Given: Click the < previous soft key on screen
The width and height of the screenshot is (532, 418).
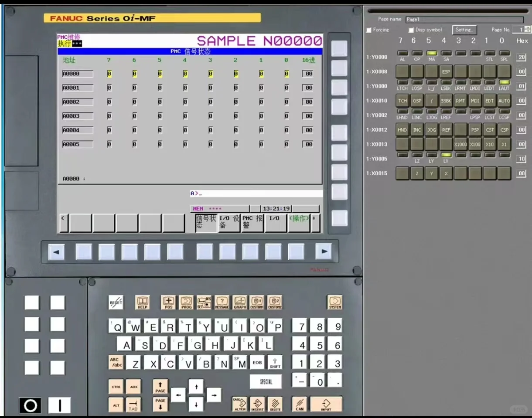Looking at the screenshot, I should click(64, 223).
